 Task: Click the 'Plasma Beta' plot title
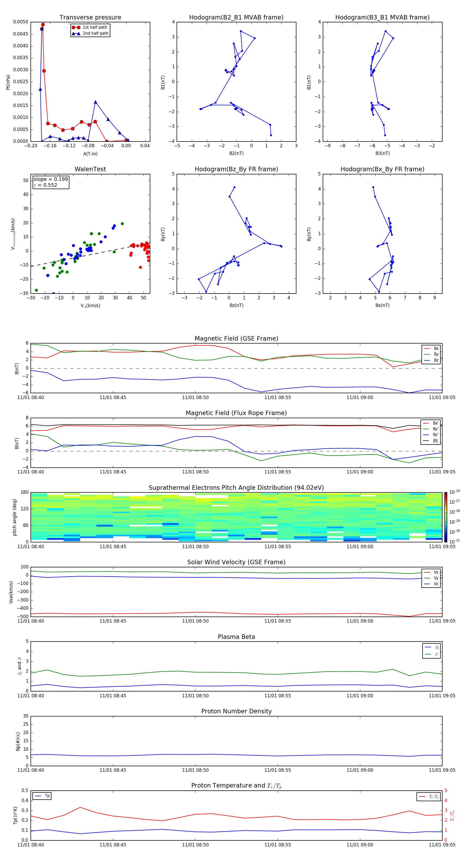pyautogui.click(x=236, y=637)
